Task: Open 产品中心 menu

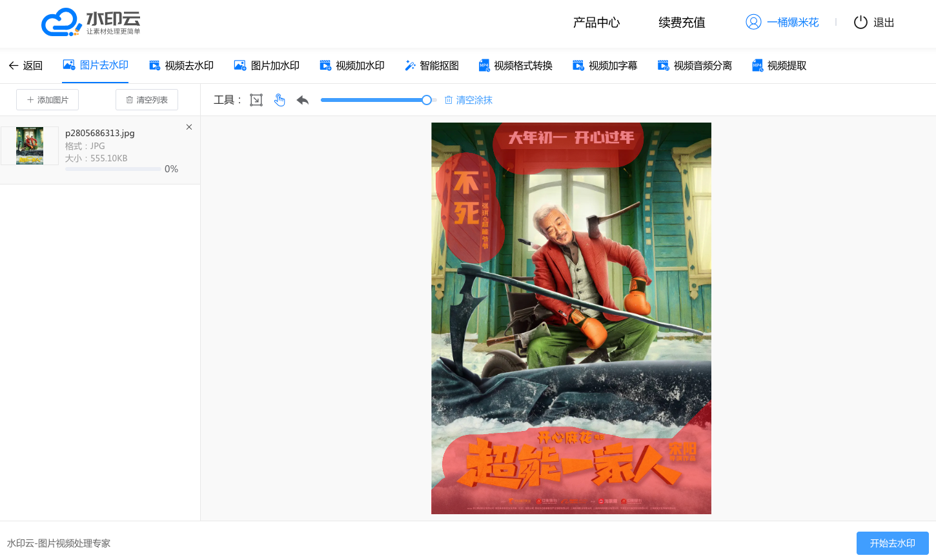Action: pos(596,23)
